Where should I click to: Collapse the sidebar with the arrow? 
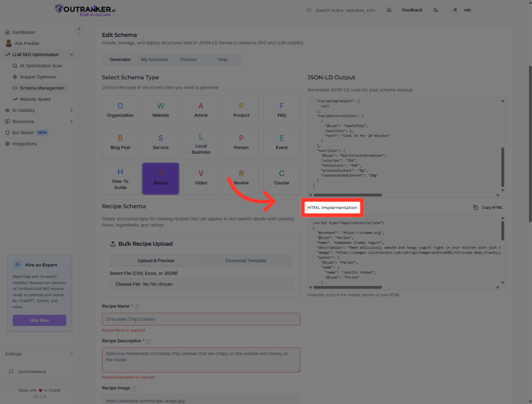coord(79,28)
